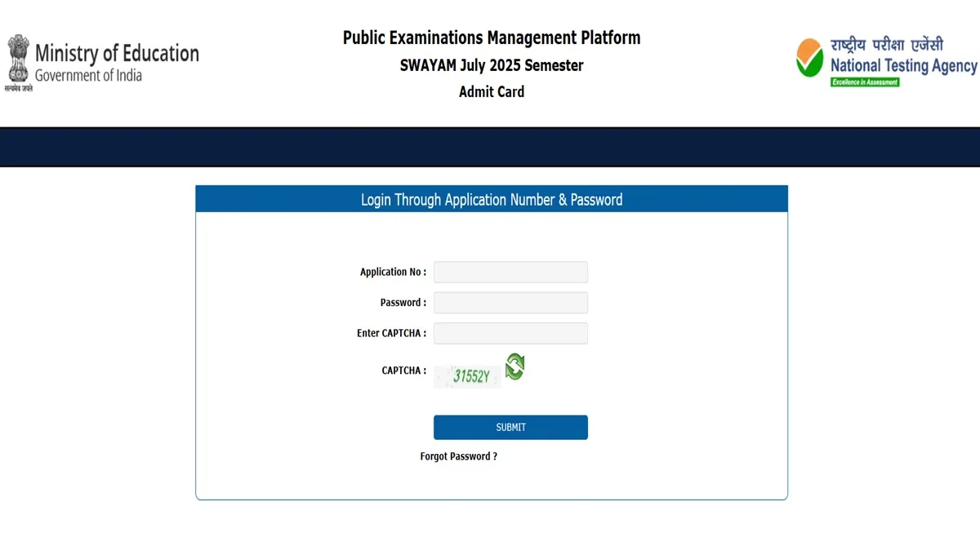This screenshot has height=551, width=980.
Task: Click the Application No label
Action: pyautogui.click(x=393, y=272)
